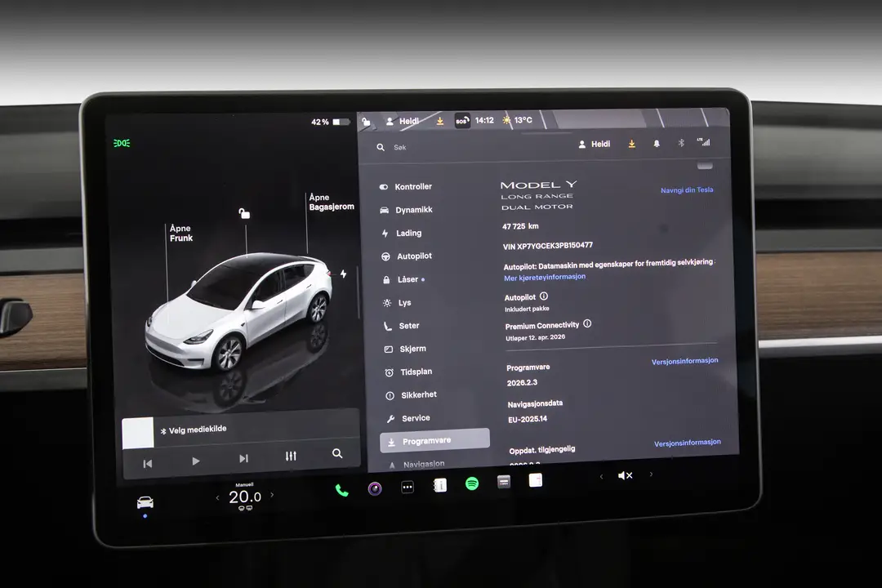The width and height of the screenshot is (882, 588).
Task: Raise cabin temperature with right chevron
Action: 272,495
